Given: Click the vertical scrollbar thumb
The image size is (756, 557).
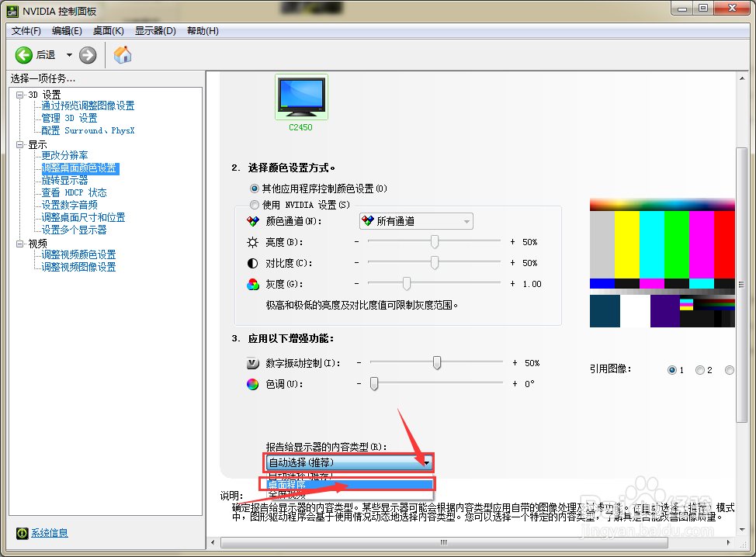Looking at the screenshot, I should click(742, 285).
